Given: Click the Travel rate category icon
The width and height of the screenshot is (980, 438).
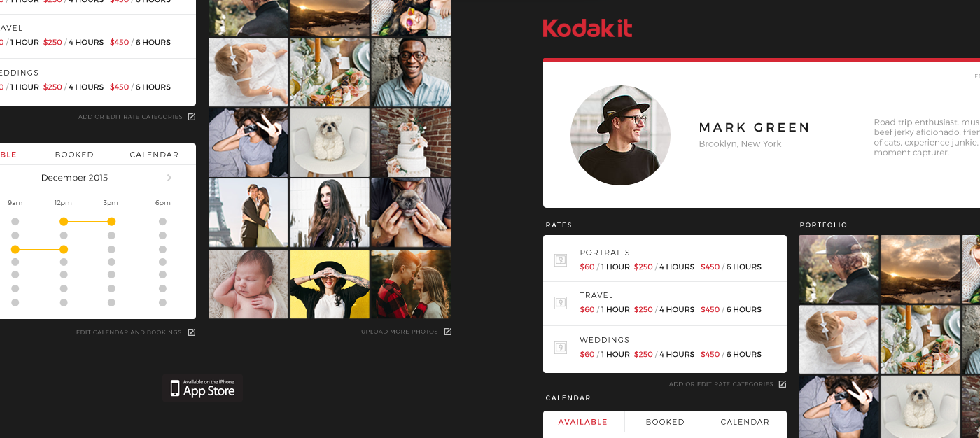Looking at the screenshot, I should click(x=560, y=303).
